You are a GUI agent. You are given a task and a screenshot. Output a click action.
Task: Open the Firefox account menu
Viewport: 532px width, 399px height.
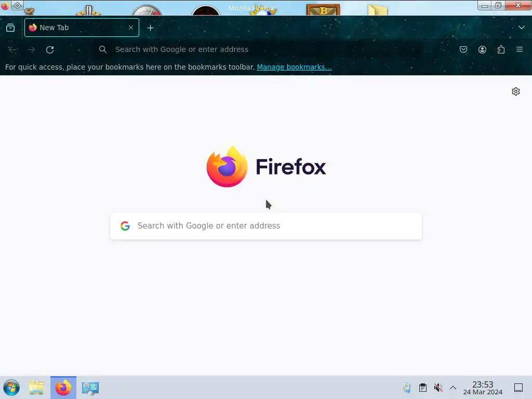click(482, 49)
